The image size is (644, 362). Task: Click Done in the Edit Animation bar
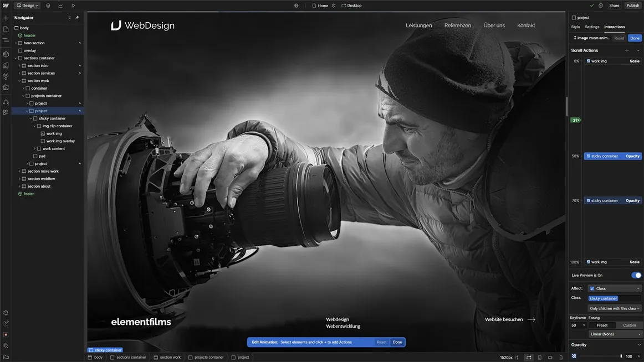click(397, 342)
